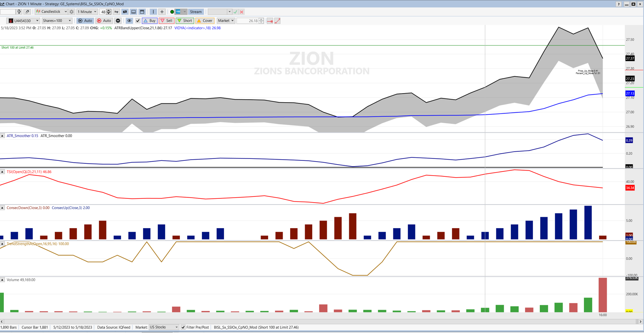Toggle the blue Auto play button

pos(85,21)
